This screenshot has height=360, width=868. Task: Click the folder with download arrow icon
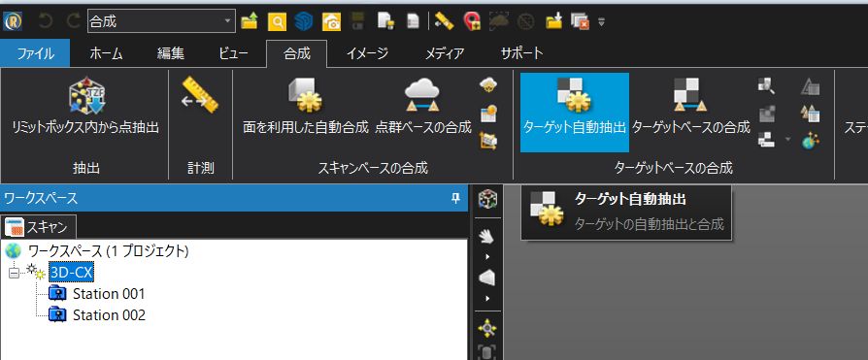click(x=554, y=21)
